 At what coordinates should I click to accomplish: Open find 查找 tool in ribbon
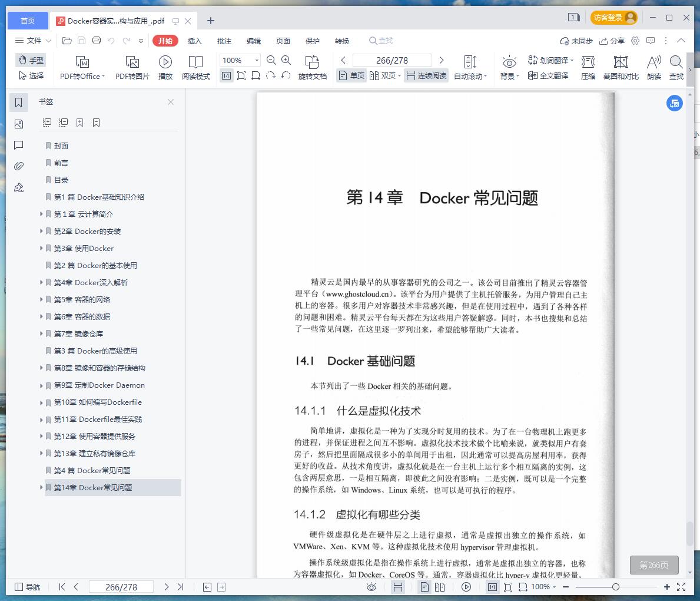(x=676, y=68)
